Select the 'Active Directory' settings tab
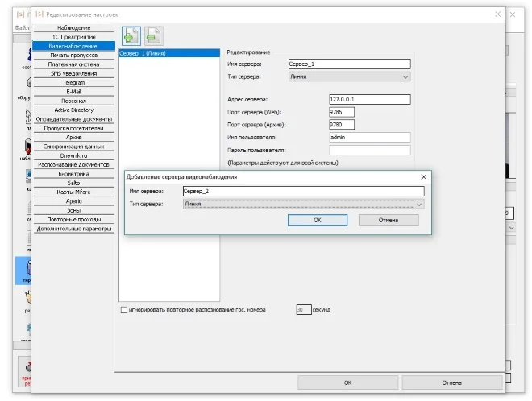The height and width of the screenshot is (401, 532). (x=74, y=110)
